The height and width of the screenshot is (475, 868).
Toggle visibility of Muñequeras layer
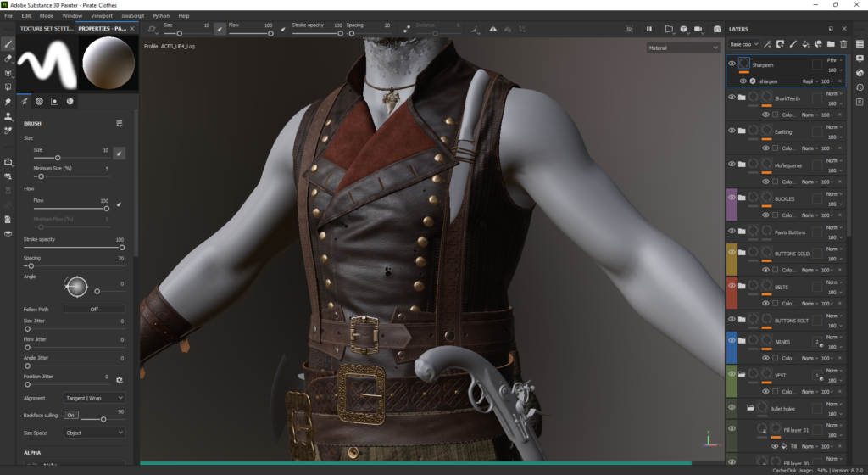(732, 164)
